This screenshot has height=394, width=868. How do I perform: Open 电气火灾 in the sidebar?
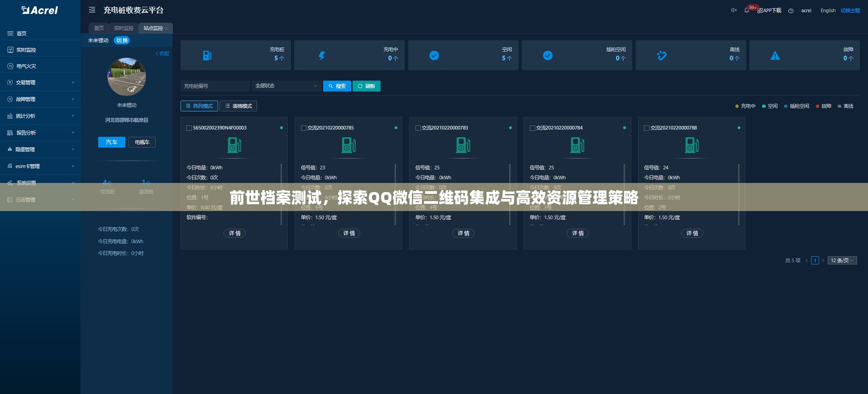[x=26, y=66]
